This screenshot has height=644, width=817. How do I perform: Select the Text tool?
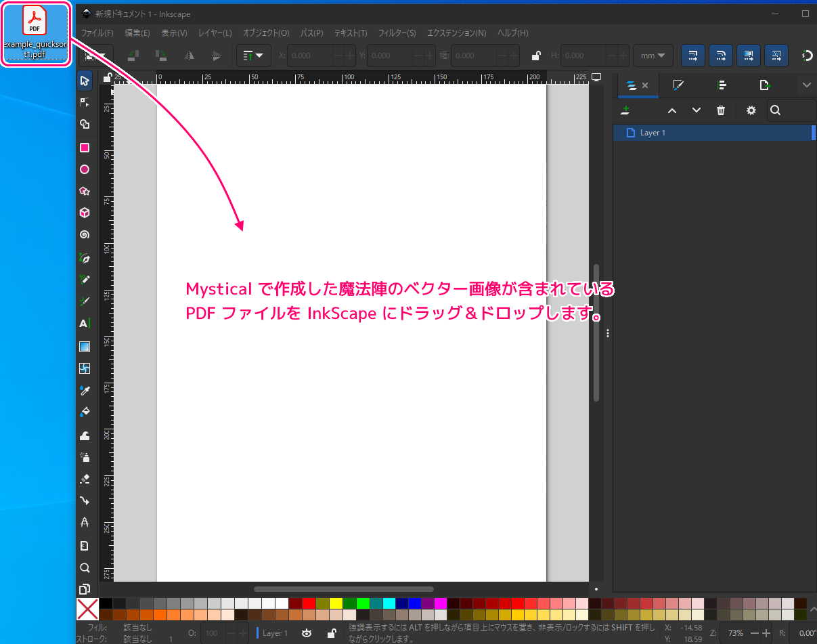click(x=85, y=324)
